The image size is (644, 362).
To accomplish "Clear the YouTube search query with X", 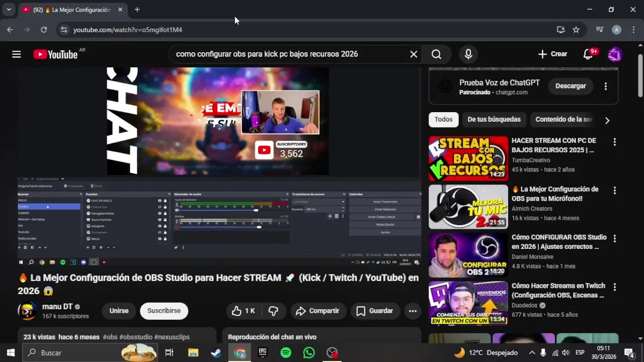I will [x=414, y=54].
